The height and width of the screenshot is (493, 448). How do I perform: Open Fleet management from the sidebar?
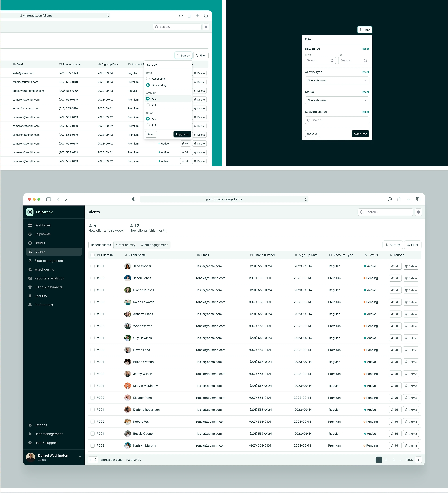49,261
